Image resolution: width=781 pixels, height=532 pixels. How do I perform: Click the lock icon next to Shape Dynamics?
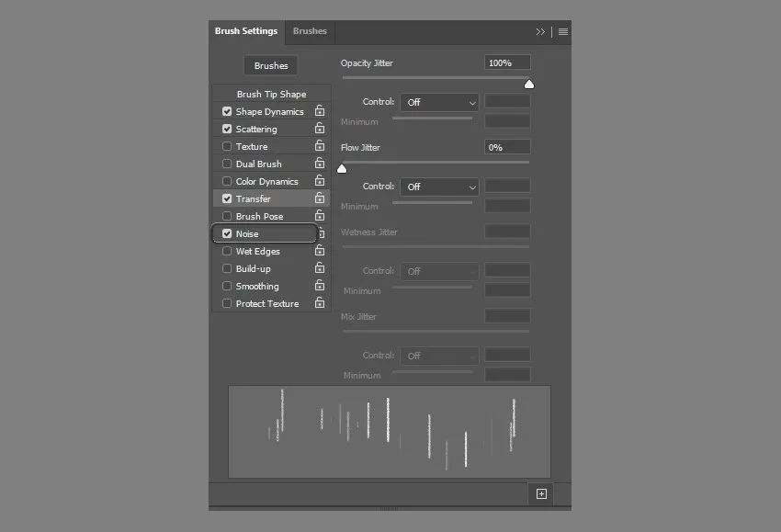click(320, 111)
